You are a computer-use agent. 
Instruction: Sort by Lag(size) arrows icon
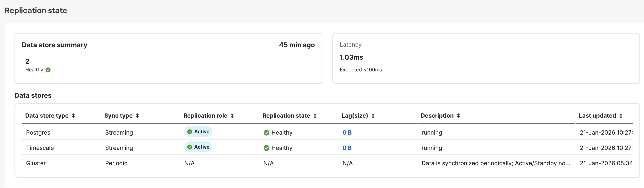pyautogui.click(x=373, y=116)
